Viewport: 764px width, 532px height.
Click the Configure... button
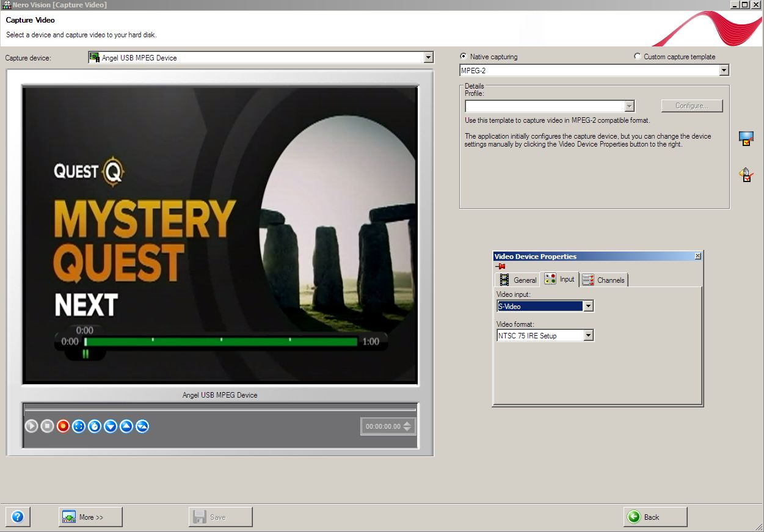click(x=692, y=106)
